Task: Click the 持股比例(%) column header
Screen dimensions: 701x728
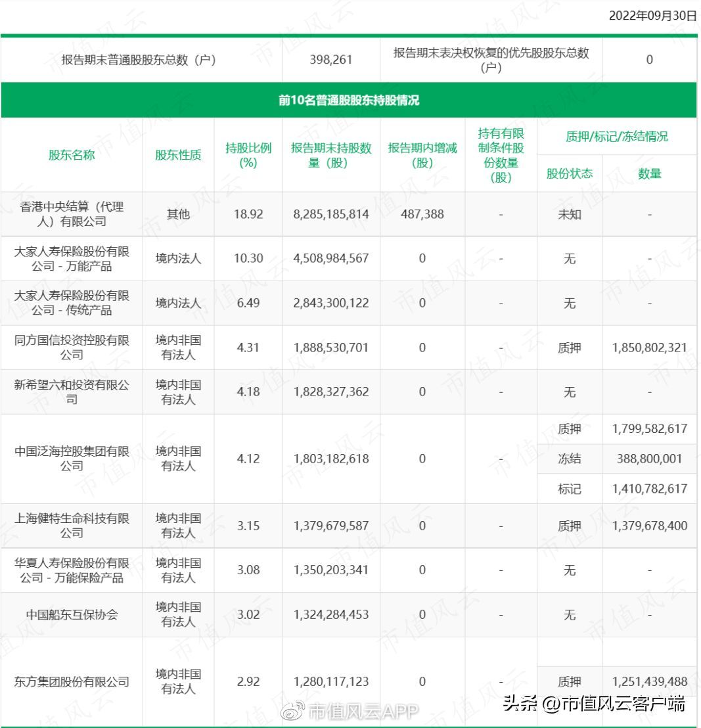Action: (x=248, y=155)
